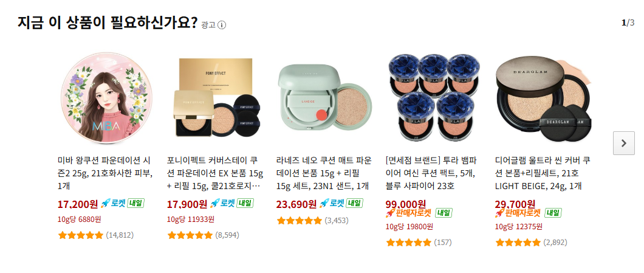Open the MIBA cushion product image
644x273 pixels.
tap(106, 97)
